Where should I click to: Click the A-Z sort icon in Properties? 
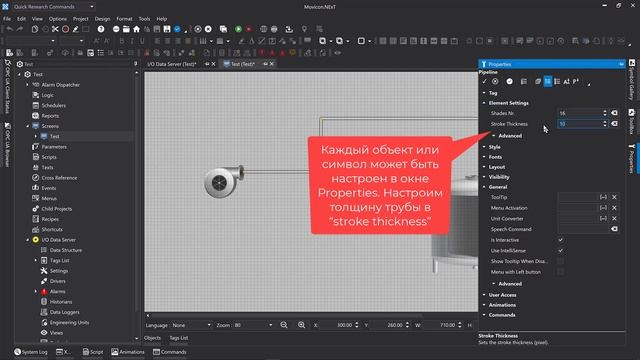coord(567,82)
